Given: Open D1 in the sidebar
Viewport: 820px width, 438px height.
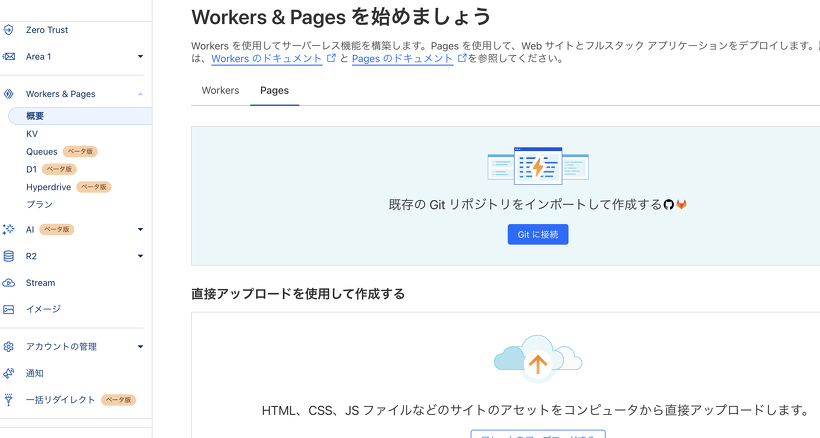Looking at the screenshot, I should (x=31, y=169).
